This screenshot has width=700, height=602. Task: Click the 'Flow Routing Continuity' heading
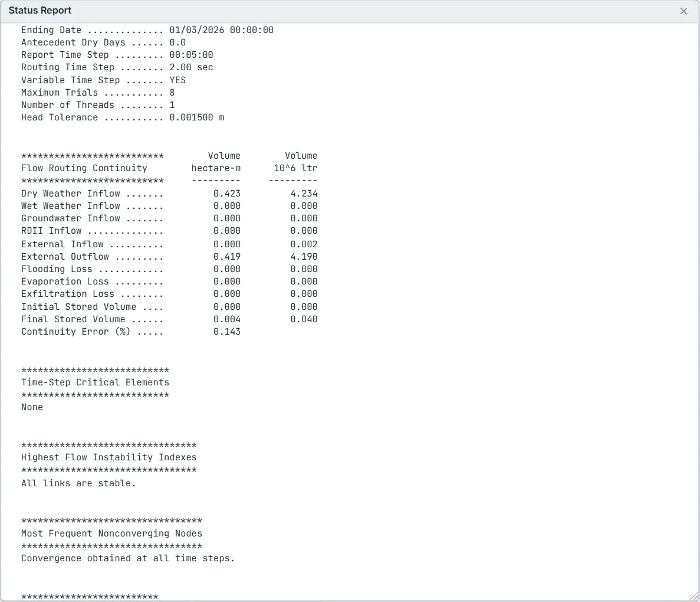pos(84,168)
